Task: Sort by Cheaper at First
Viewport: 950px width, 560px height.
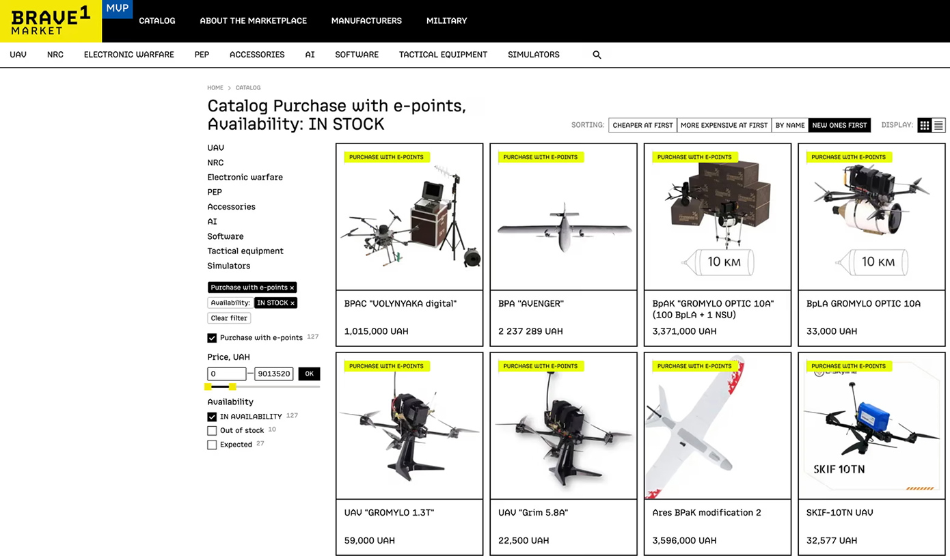Action: tap(642, 125)
